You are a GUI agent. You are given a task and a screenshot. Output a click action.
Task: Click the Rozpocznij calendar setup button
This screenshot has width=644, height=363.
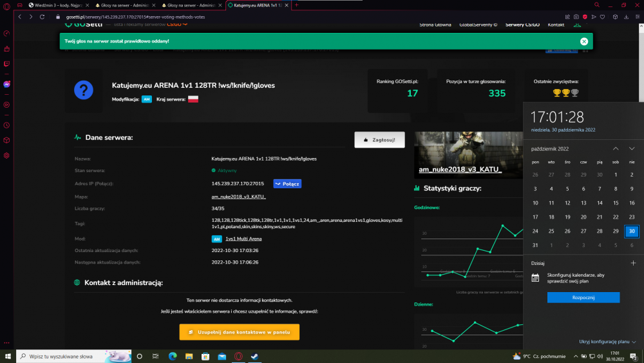click(583, 297)
